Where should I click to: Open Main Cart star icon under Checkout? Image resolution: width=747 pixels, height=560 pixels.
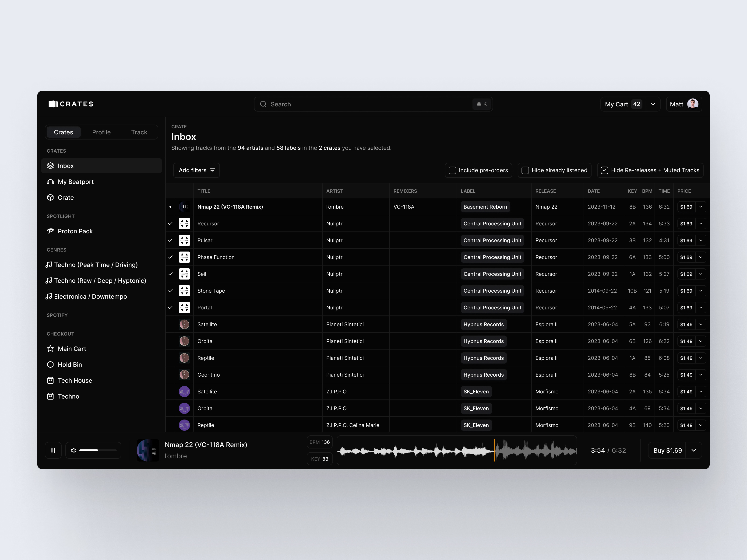tap(50, 348)
